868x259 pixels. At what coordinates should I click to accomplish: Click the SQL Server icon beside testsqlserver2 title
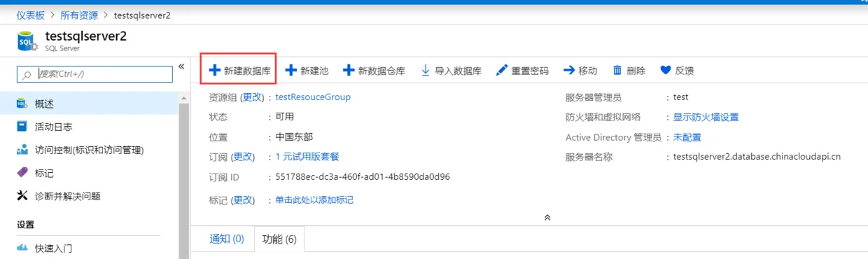tap(27, 41)
